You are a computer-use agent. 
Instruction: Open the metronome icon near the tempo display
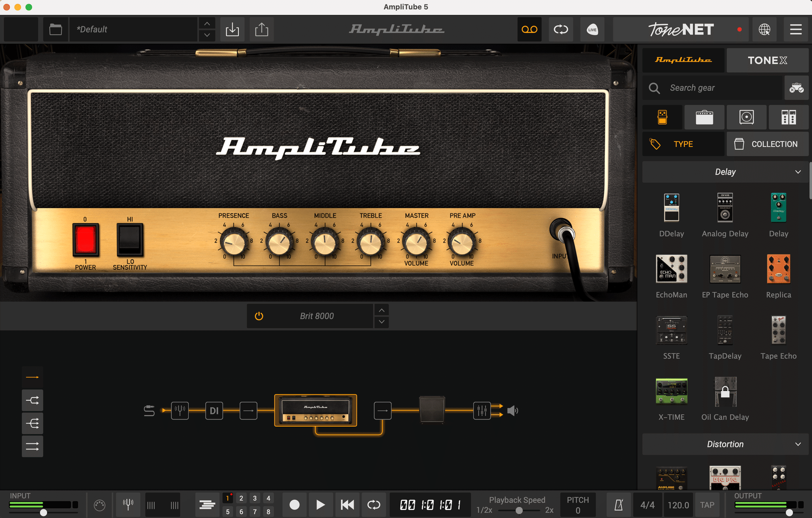[619, 505]
